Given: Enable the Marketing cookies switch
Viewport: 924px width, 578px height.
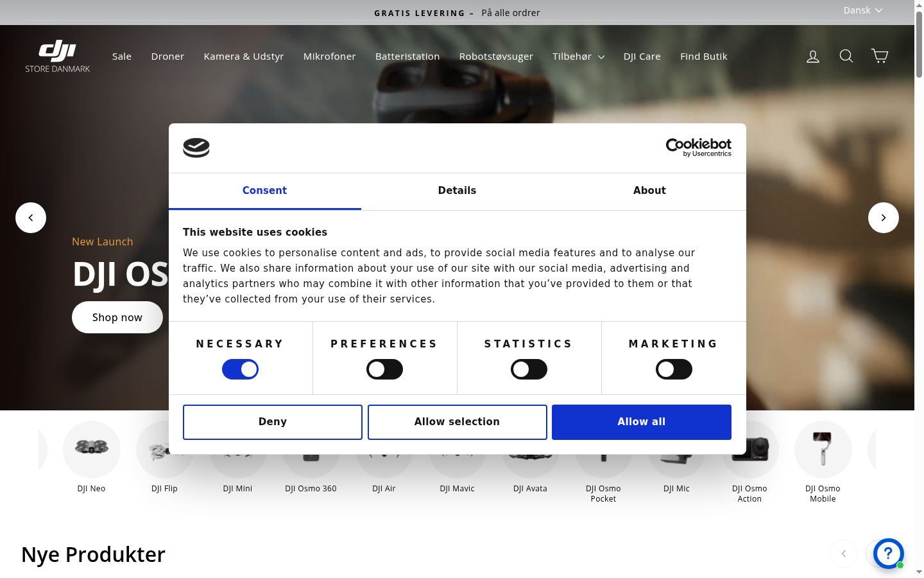Looking at the screenshot, I should (674, 369).
